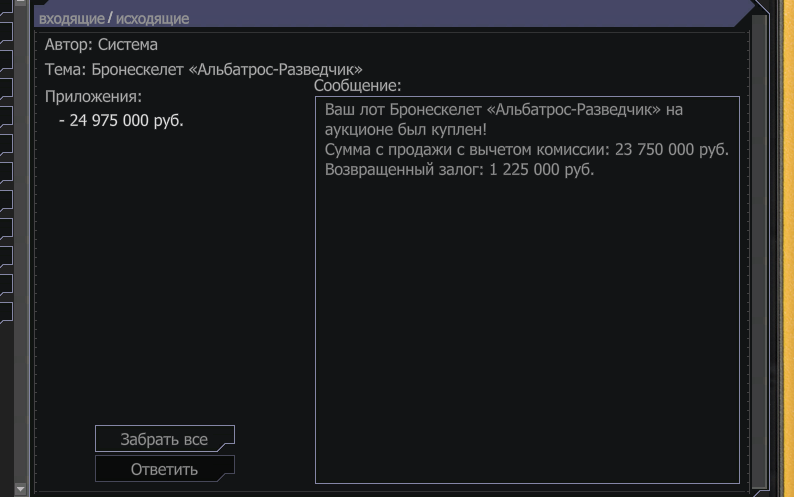Open the исходящие (outgoing) mail tab
794x497 pixels.
(152, 19)
